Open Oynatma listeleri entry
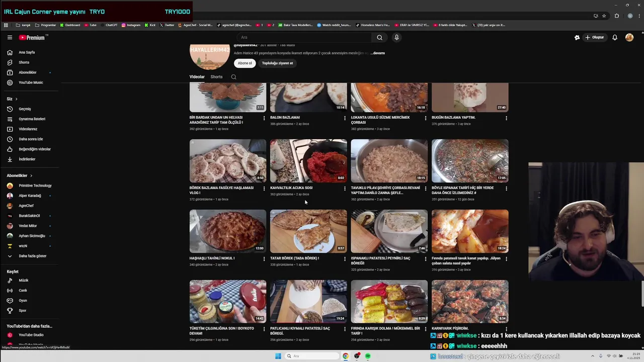The height and width of the screenshot is (362, 644). [32, 119]
